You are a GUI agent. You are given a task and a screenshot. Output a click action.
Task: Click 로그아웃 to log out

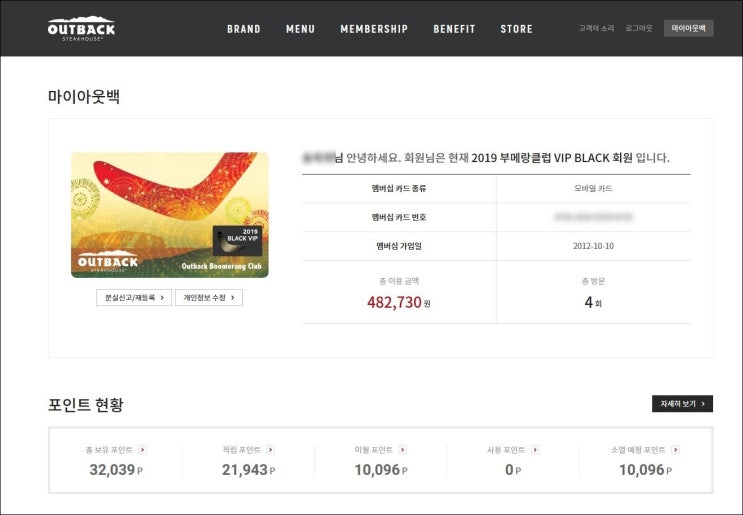639,28
